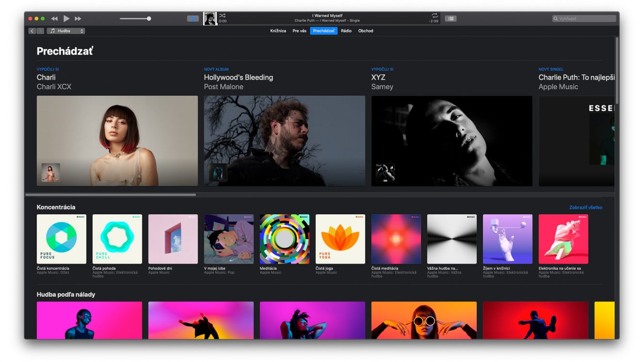644x362 pixels.
Task: Open mood tile with woman raising arms
Action: click(313, 320)
